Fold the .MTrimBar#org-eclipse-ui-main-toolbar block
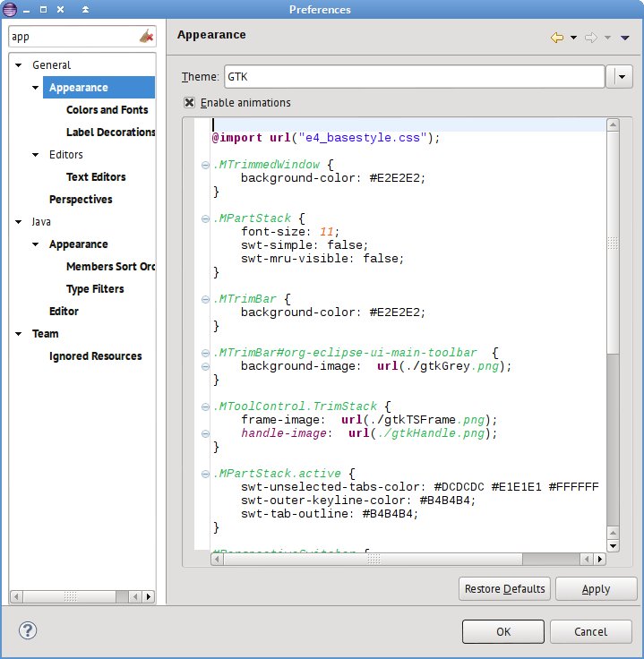Screen dimensions: 644x659 205,353
